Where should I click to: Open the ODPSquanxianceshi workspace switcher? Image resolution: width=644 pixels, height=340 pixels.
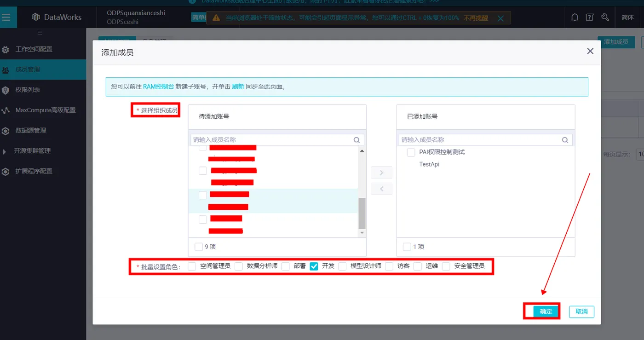click(x=136, y=17)
